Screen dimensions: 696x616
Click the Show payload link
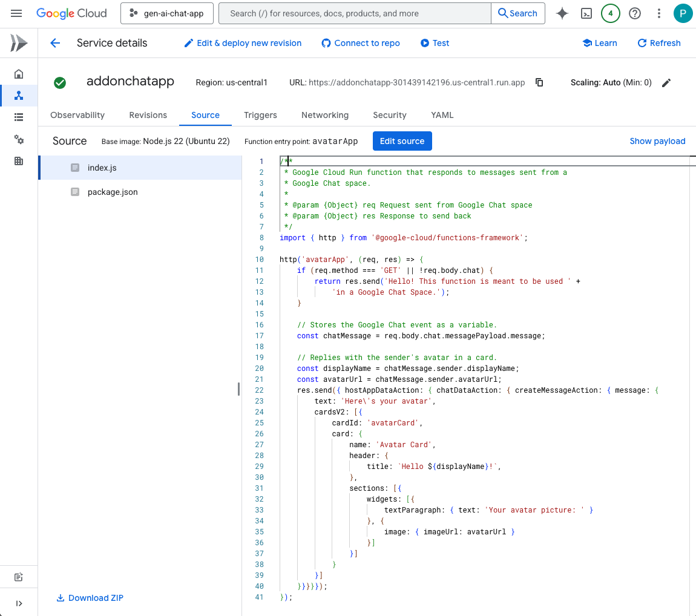(657, 141)
